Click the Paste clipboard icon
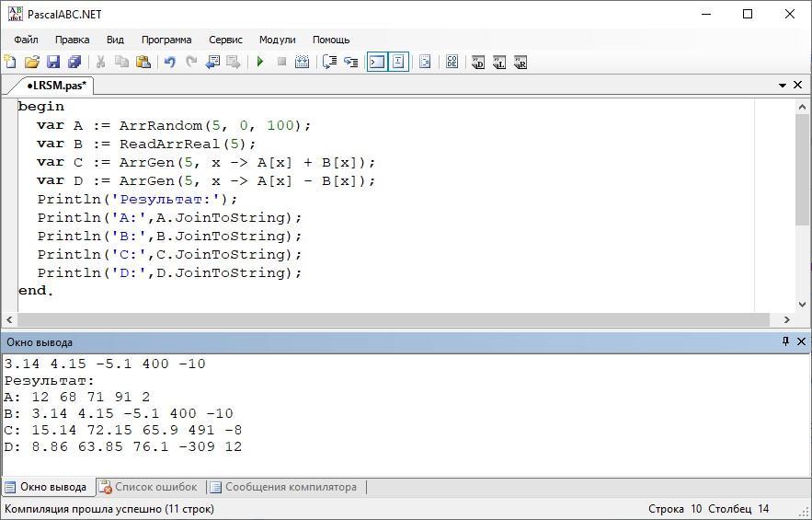812x520 pixels. [143, 62]
